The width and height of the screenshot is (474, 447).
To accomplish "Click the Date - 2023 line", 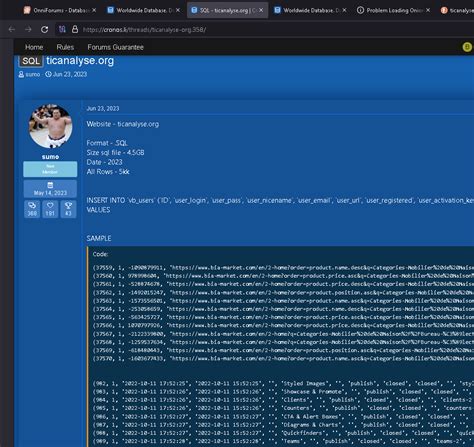I will click(x=104, y=162).
